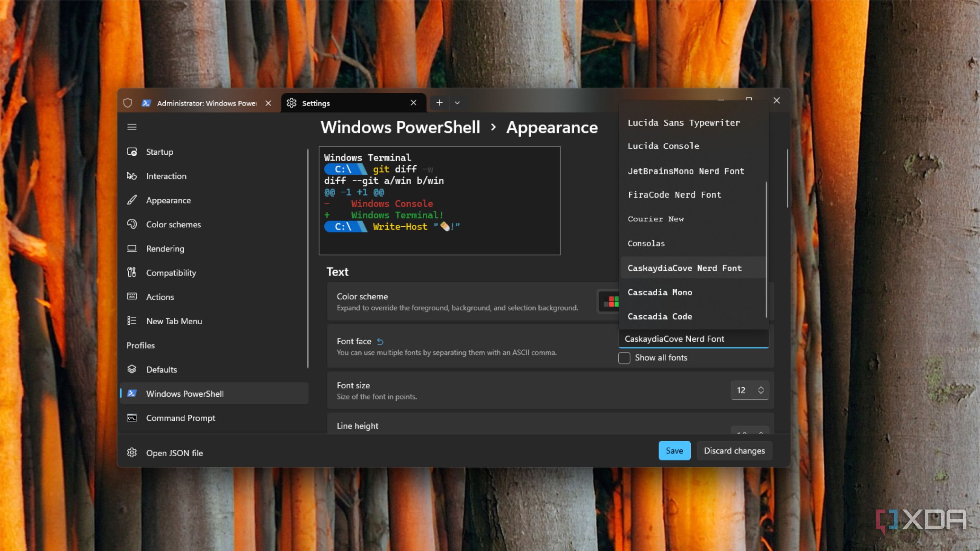The width and height of the screenshot is (980, 551).
Task: Select JetBrainsMono Nerd Font from list
Action: click(686, 171)
